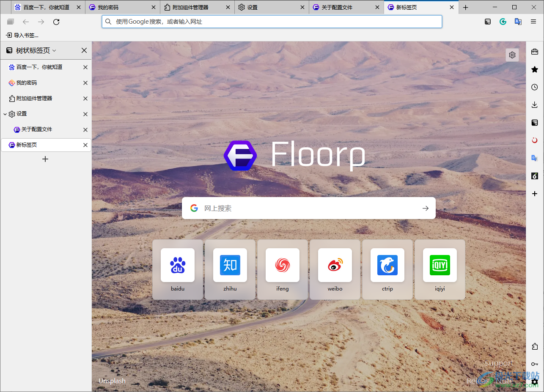
Task: Open the Google Translate icon next to address bar
Action: pos(518,21)
